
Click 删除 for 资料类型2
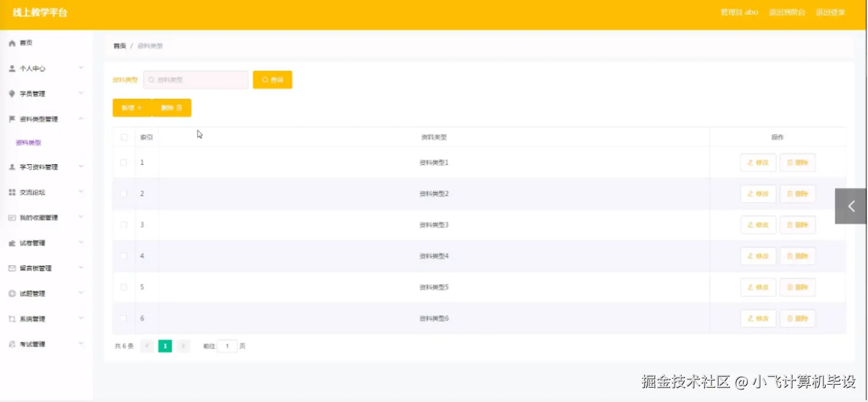[x=798, y=194]
